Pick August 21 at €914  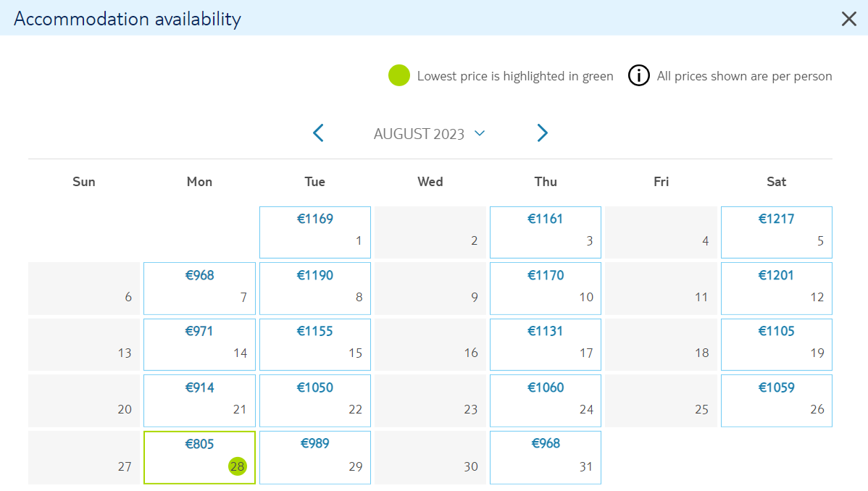click(x=199, y=400)
